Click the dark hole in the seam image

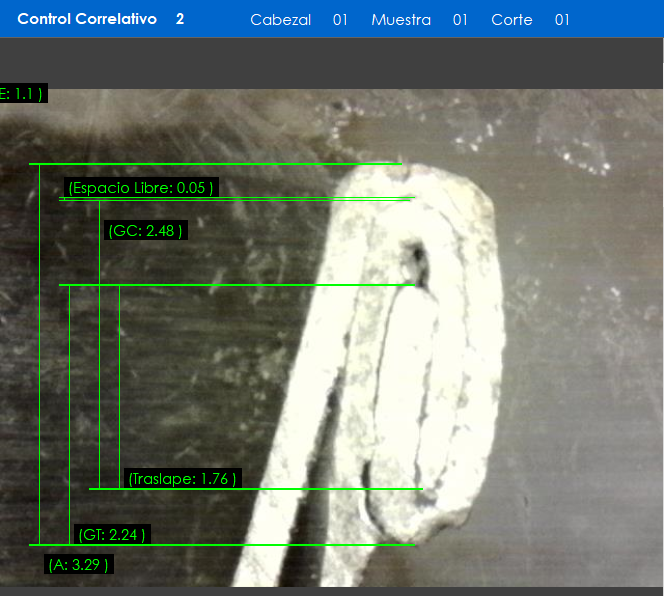coord(411,258)
